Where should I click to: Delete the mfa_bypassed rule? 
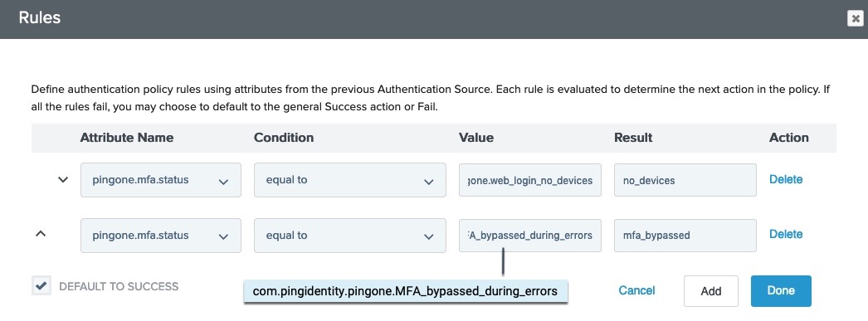click(786, 234)
